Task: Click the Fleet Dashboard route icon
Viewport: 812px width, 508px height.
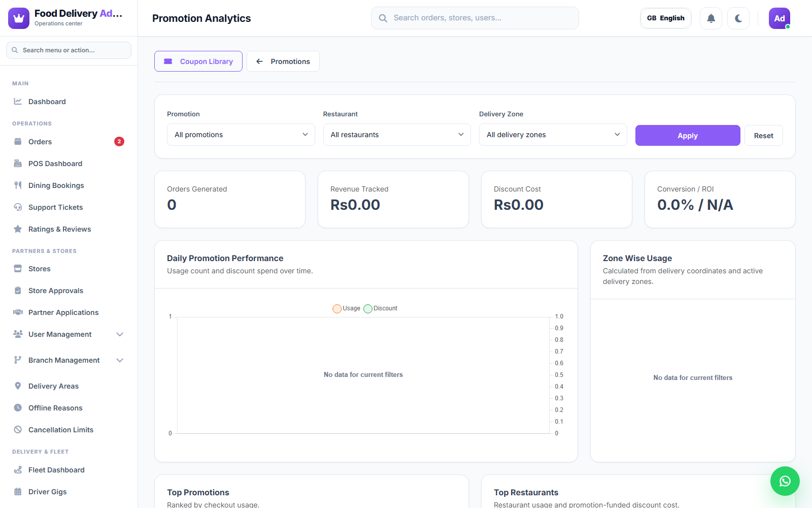Action: (18, 470)
